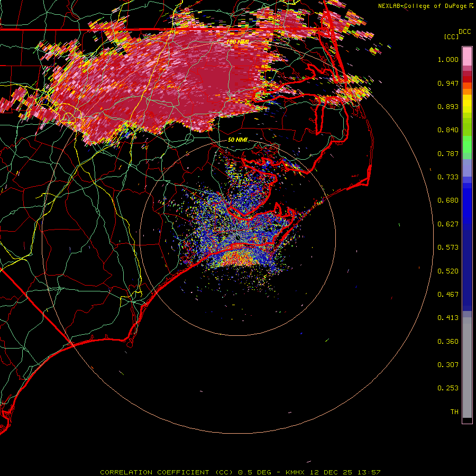
Task: Click the 50 NMI range ring label
Action: [237, 140]
